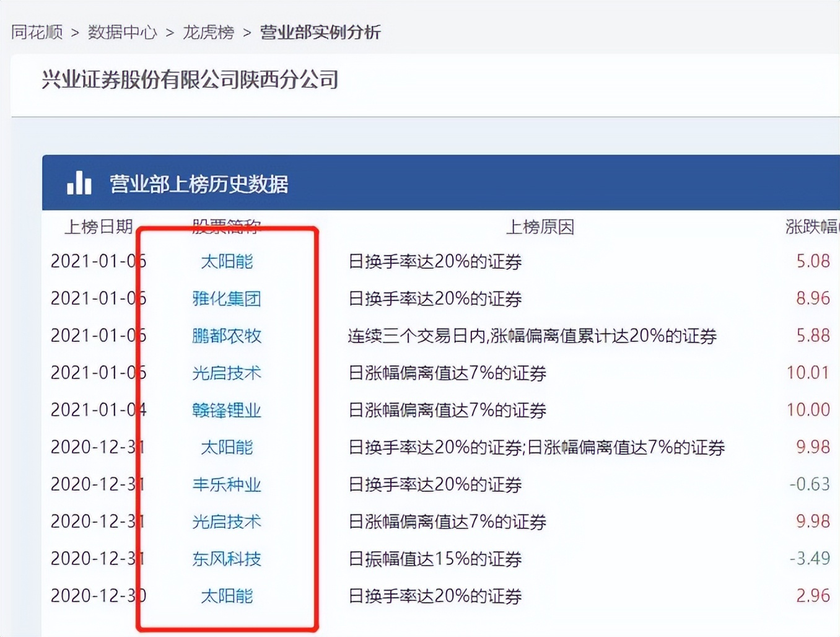Open 太阳能 link in the 2.96 row
The height and width of the screenshot is (637, 840).
[x=227, y=596]
